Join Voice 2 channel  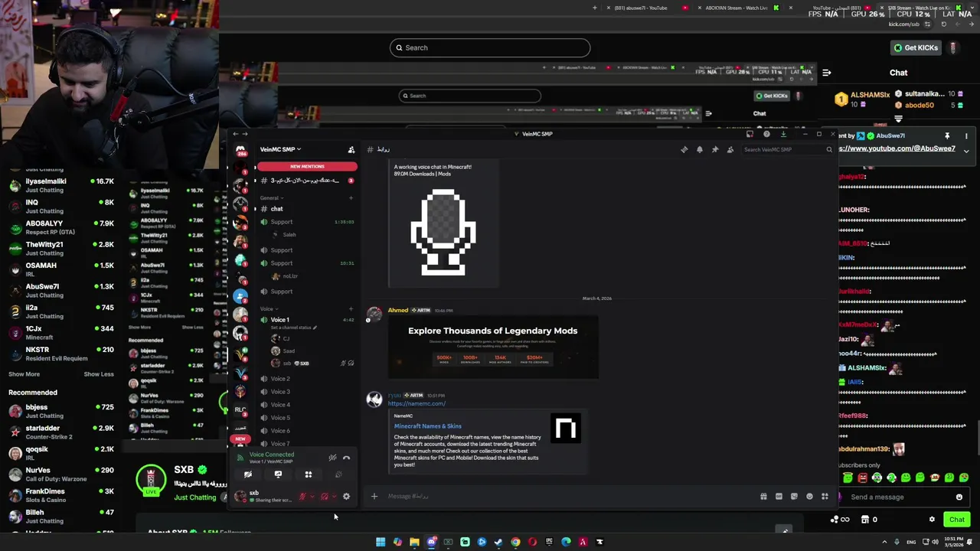(306, 379)
